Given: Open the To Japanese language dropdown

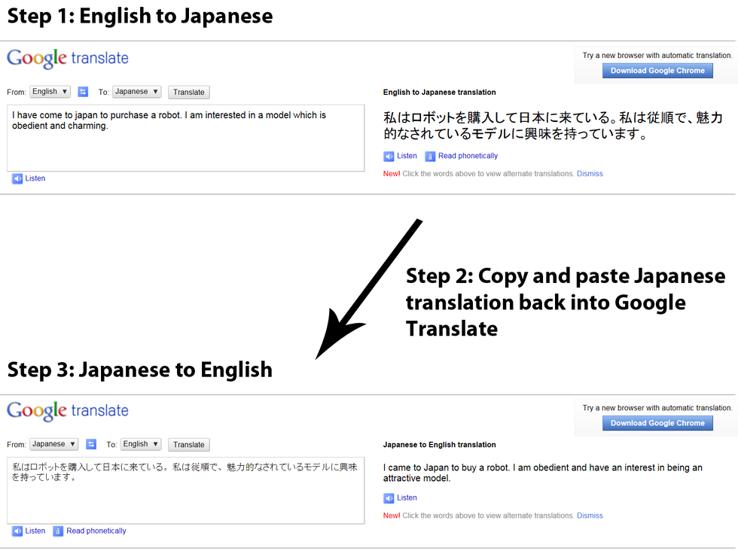Looking at the screenshot, I should coord(136,92).
